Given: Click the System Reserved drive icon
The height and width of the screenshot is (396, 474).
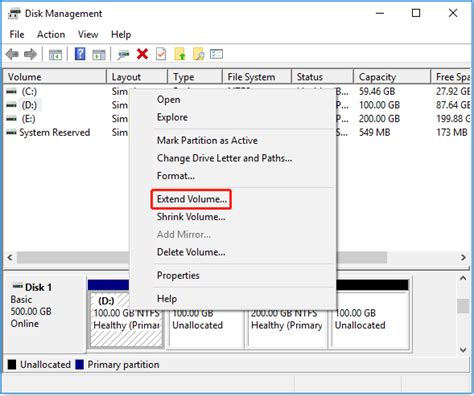Looking at the screenshot, I should coord(12,133).
